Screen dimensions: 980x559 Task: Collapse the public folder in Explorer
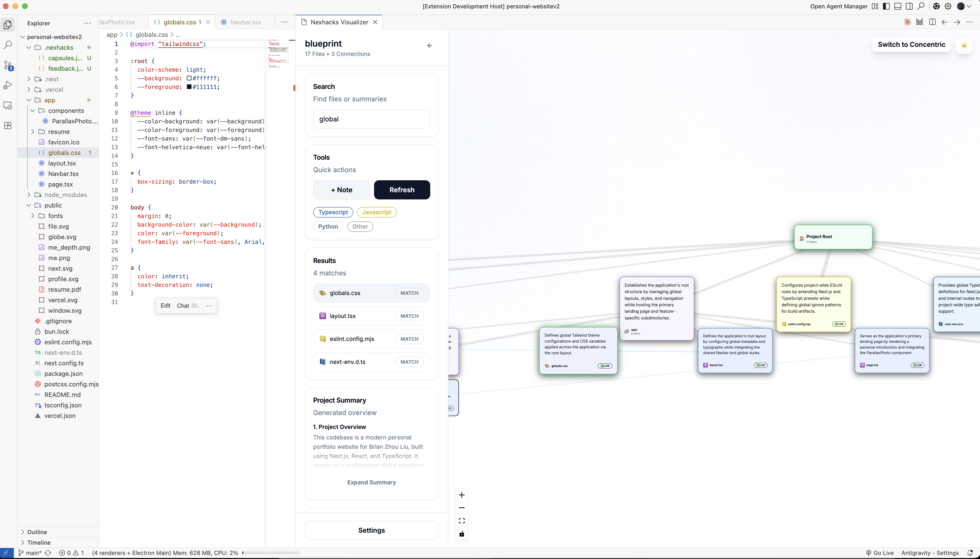point(29,205)
